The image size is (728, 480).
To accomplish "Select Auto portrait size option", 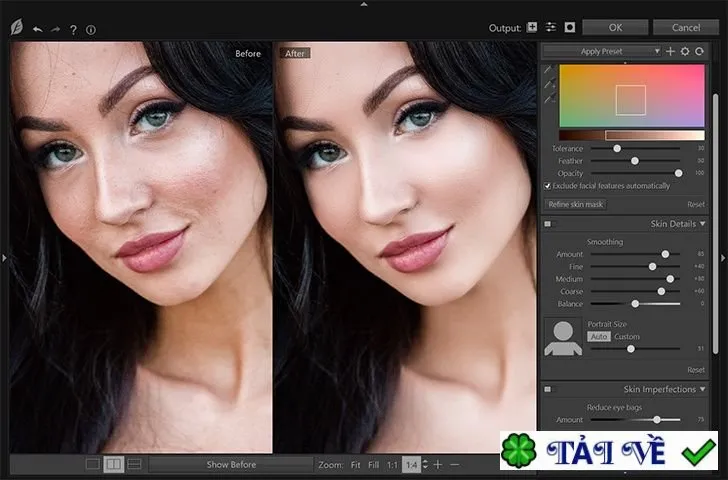I will [x=599, y=337].
